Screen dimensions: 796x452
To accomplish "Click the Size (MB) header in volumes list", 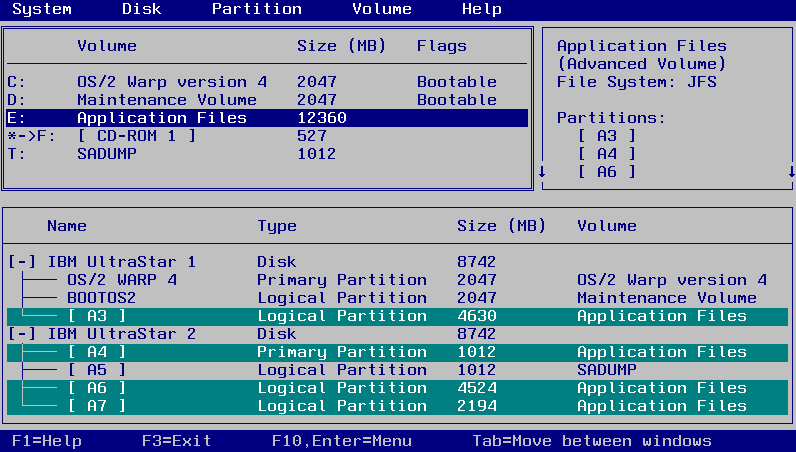I will [342, 46].
